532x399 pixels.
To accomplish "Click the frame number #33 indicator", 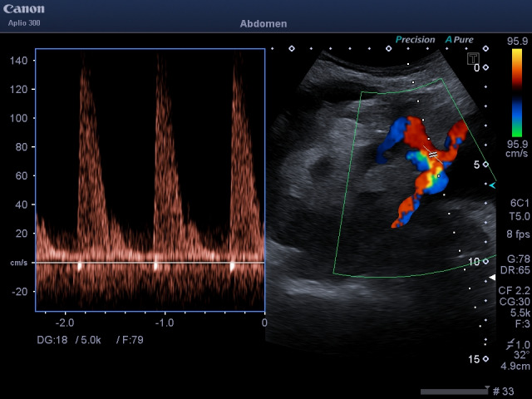I will click(x=504, y=391).
